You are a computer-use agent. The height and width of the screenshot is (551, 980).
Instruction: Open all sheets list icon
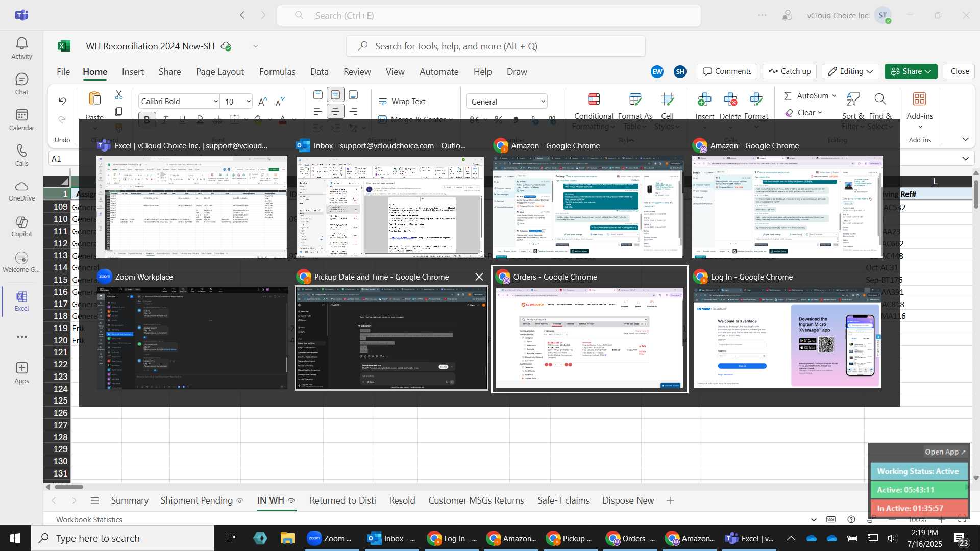tap(94, 500)
